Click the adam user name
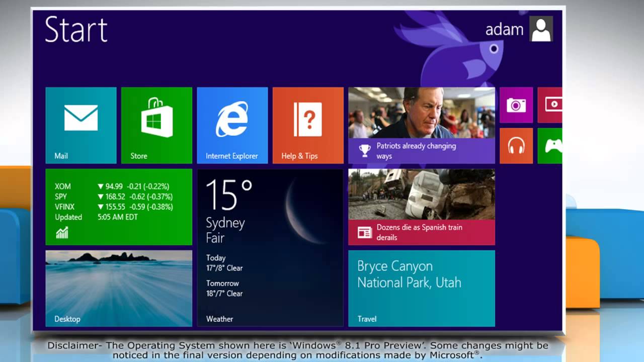This screenshot has height=362, width=644. (x=504, y=30)
